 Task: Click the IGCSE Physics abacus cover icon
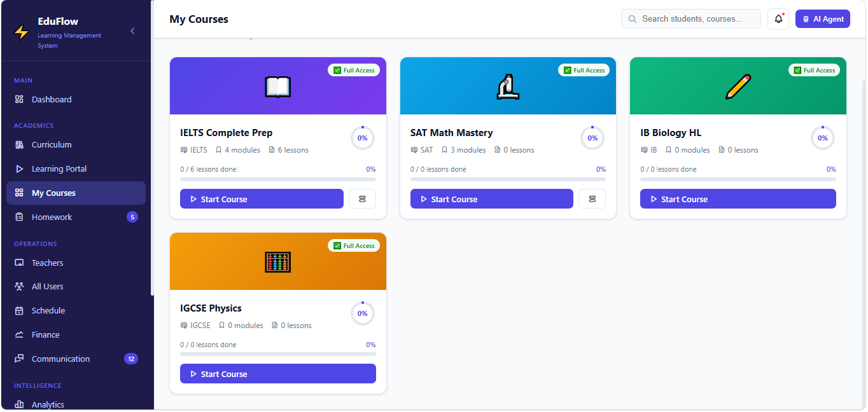coord(278,262)
